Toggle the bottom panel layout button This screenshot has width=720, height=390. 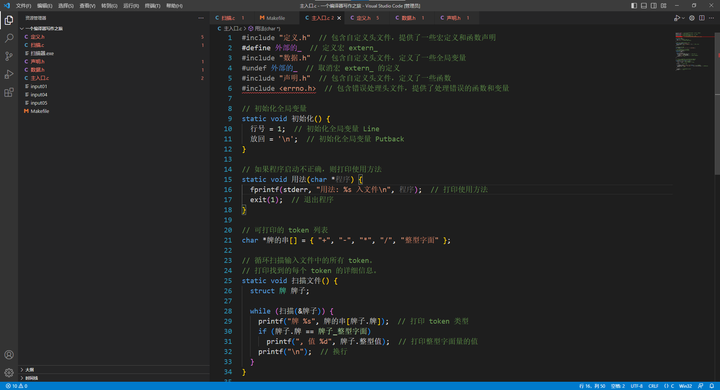[x=644, y=6]
